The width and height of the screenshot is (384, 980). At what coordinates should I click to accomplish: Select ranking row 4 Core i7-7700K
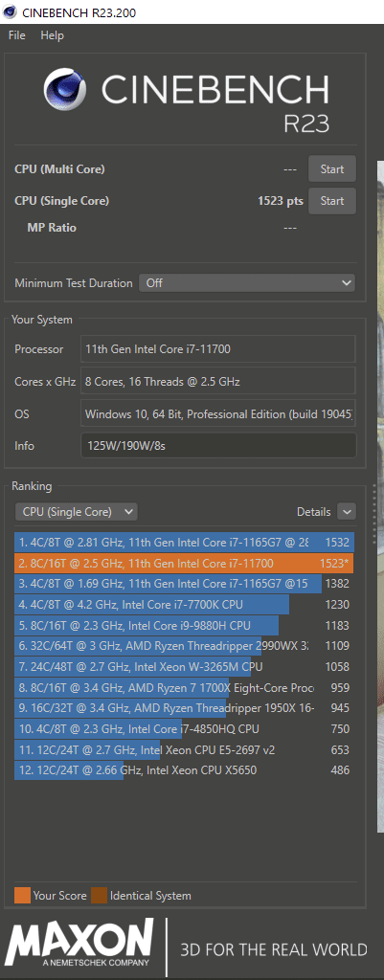tap(184, 605)
